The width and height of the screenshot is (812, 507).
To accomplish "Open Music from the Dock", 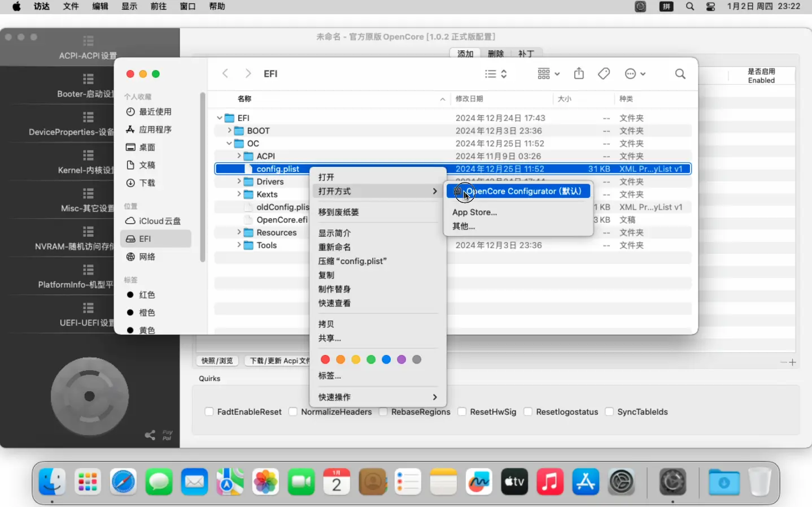I will coord(550,482).
